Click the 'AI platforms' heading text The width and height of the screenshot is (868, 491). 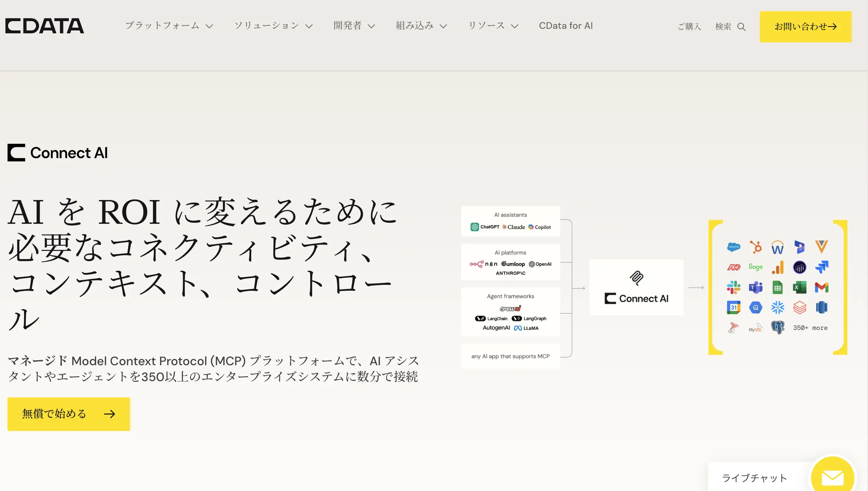point(511,252)
